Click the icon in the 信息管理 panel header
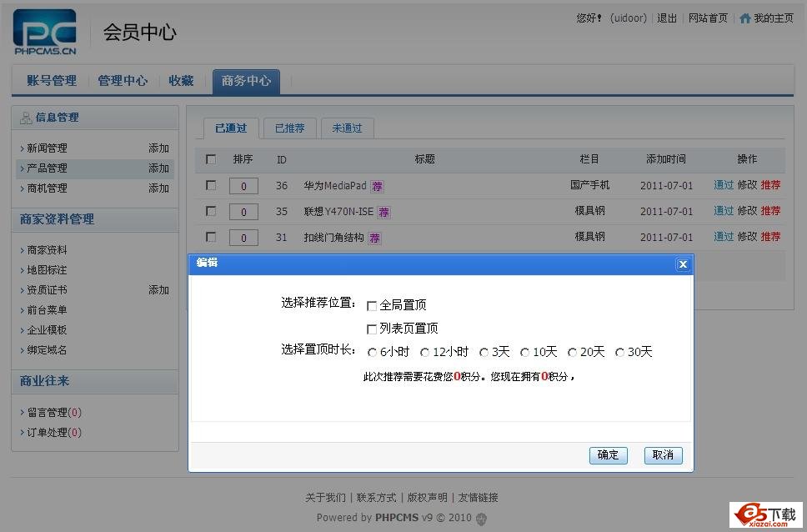Viewport: 807px width, 532px height. coord(26,118)
